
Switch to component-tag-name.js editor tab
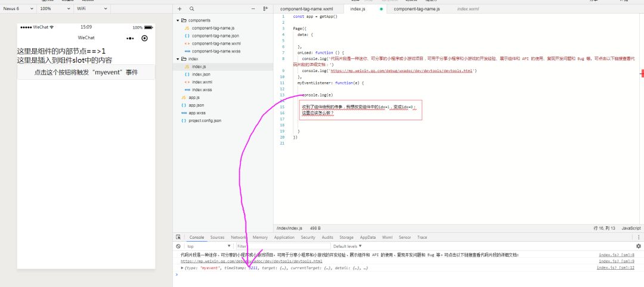(416, 8)
